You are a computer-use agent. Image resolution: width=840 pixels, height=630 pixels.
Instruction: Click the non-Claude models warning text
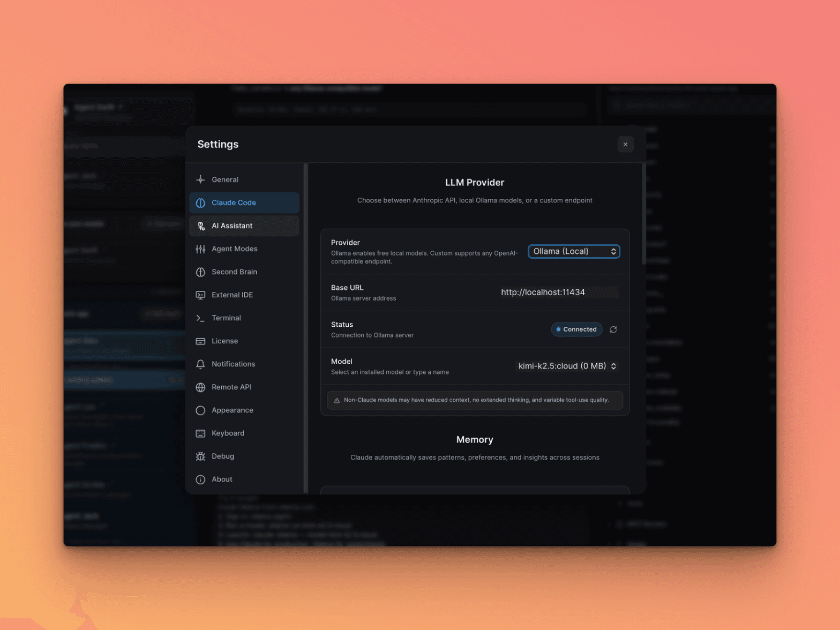476,400
